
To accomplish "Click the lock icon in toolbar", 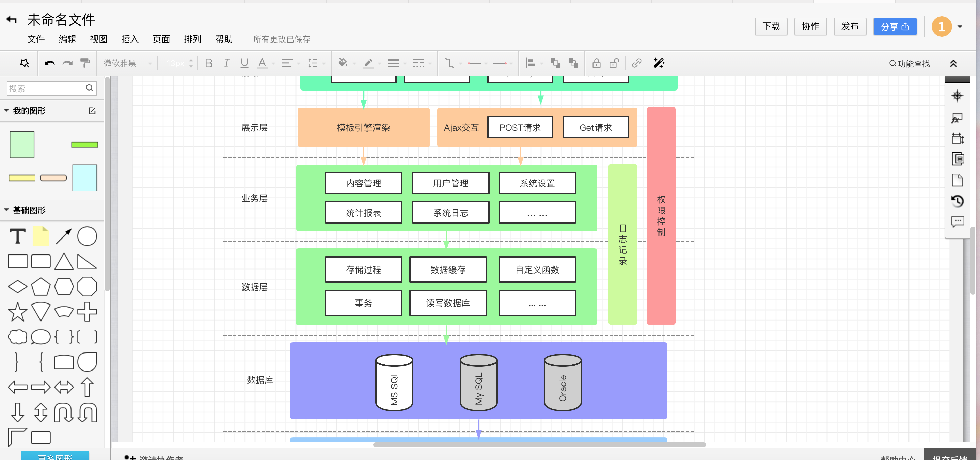I will click(x=596, y=63).
